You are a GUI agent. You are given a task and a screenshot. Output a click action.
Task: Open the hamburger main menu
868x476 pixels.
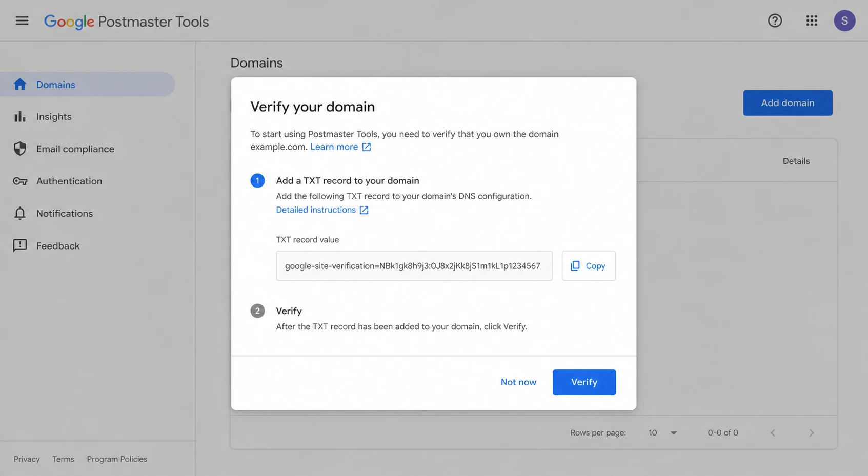[22, 20]
